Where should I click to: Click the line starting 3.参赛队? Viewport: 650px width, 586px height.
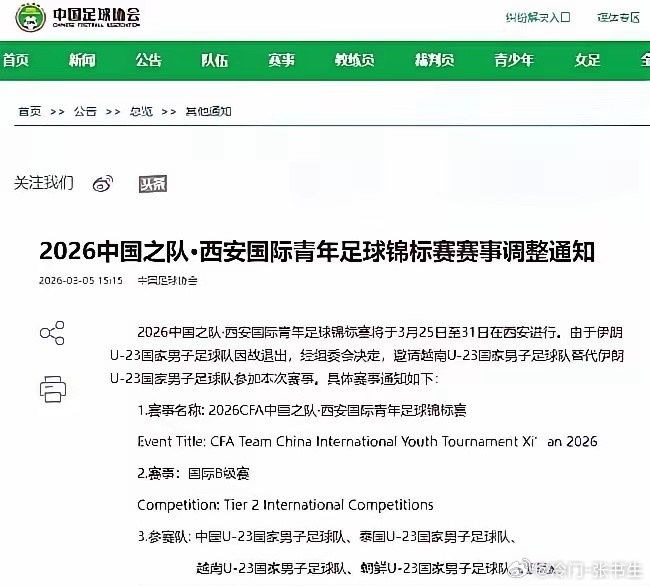tap(327, 537)
